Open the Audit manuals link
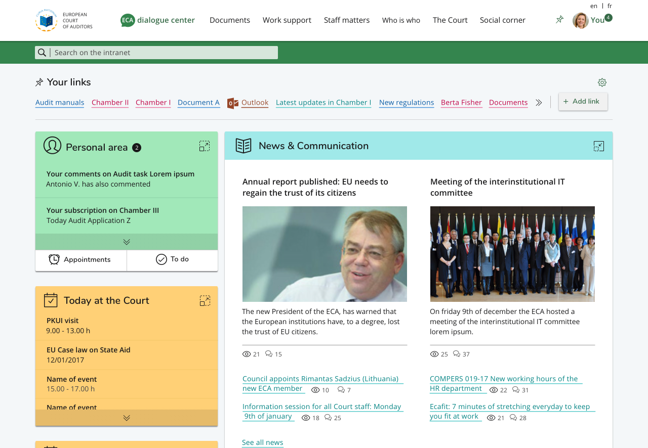This screenshot has width=648, height=448. click(x=60, y=102)
